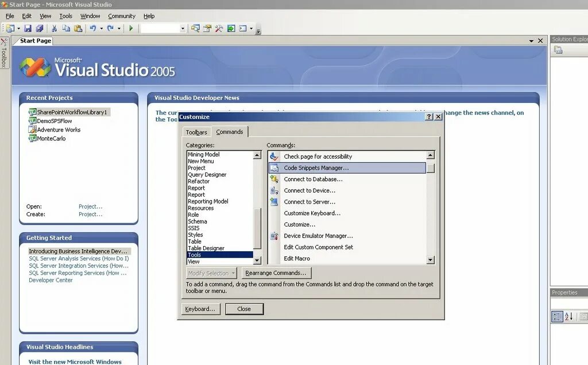Viewport: 588px width, 365px height.
Task: Click the Device Emulator Manager command icon
Action: point(274,236)
